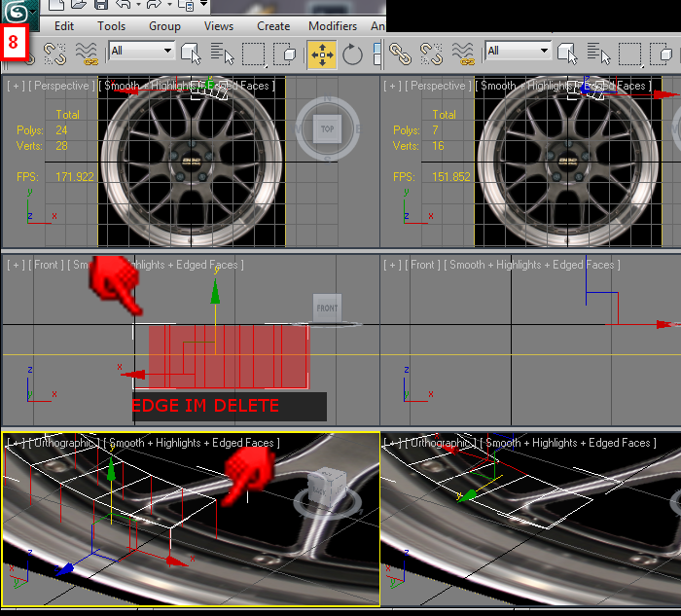Open the Modifiers menu
This screenshot has width=681, height=616.
(332, 26)
